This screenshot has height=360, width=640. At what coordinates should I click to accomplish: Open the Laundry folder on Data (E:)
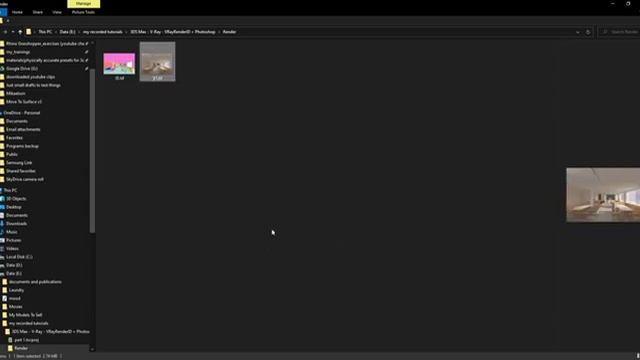16,290
